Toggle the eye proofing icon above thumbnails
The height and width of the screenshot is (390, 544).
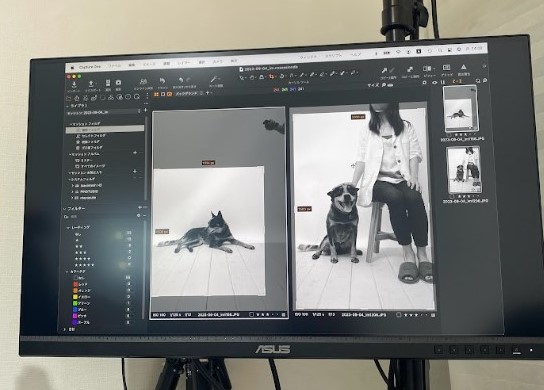pos(434,83)
